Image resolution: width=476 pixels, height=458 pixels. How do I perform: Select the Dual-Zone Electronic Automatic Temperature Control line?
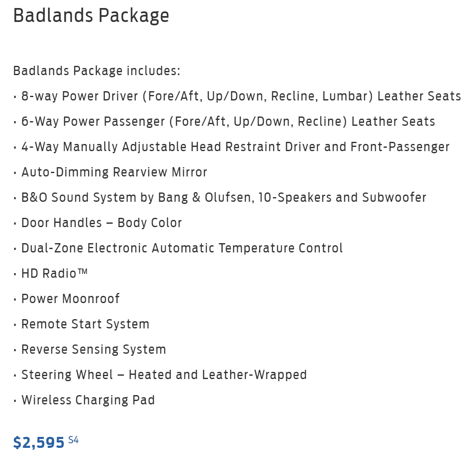pos(182,248)
